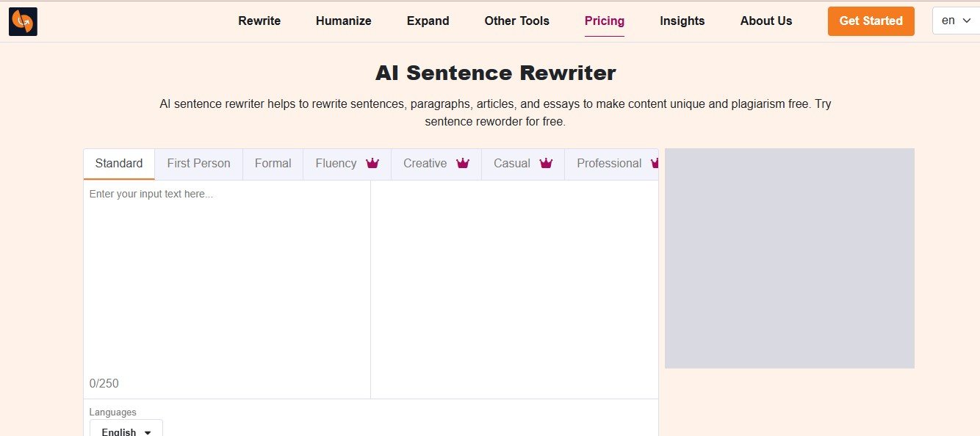Switch to the First Person tab
Screen dimensions: 980x436
tap(198, 164)
